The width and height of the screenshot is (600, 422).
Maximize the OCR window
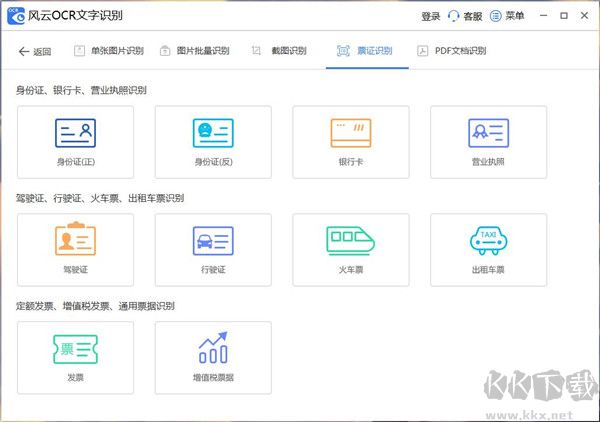(x=564, y=16)
